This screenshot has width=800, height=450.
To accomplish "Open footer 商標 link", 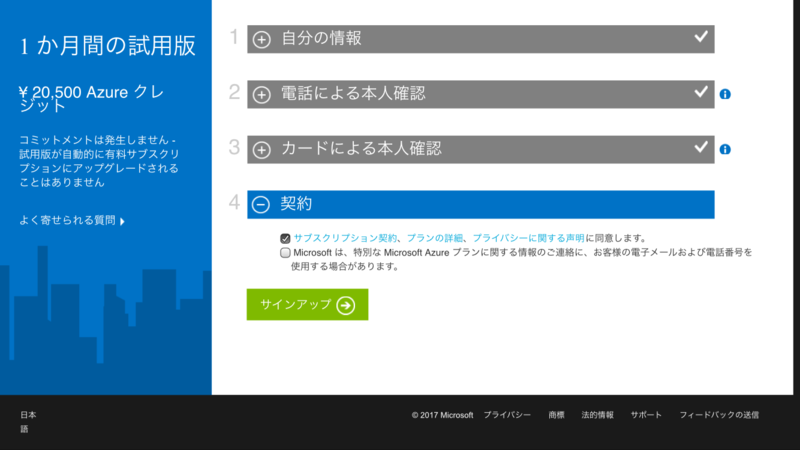I will 557,415.
